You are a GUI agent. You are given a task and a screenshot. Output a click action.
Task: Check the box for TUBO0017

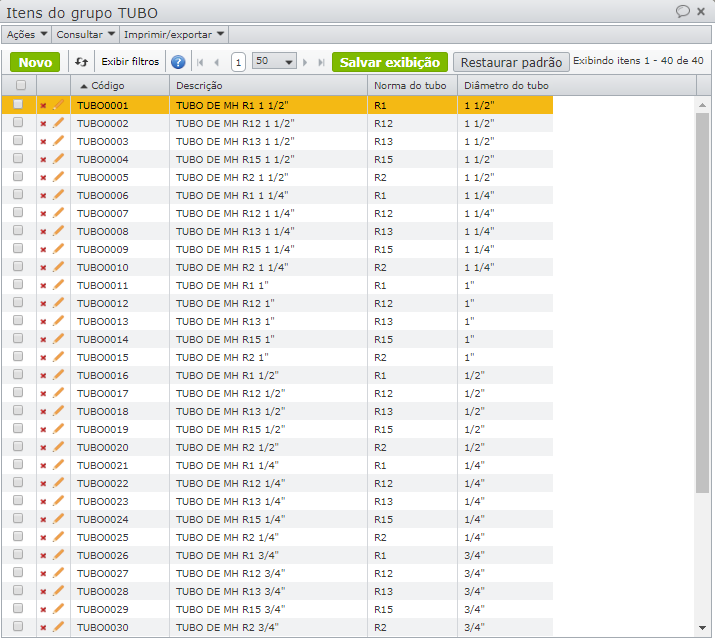click(x=18, y=392)
